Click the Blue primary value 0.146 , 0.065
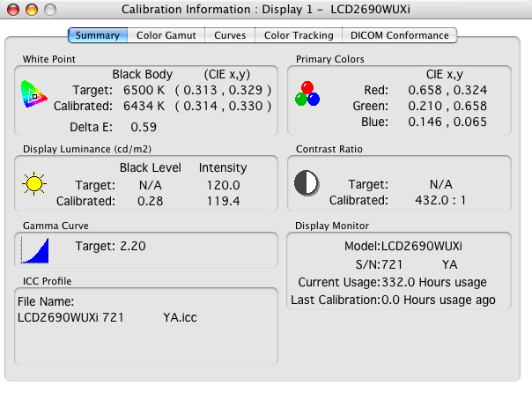This screenshot has width=532, height=393. point(447,122)
